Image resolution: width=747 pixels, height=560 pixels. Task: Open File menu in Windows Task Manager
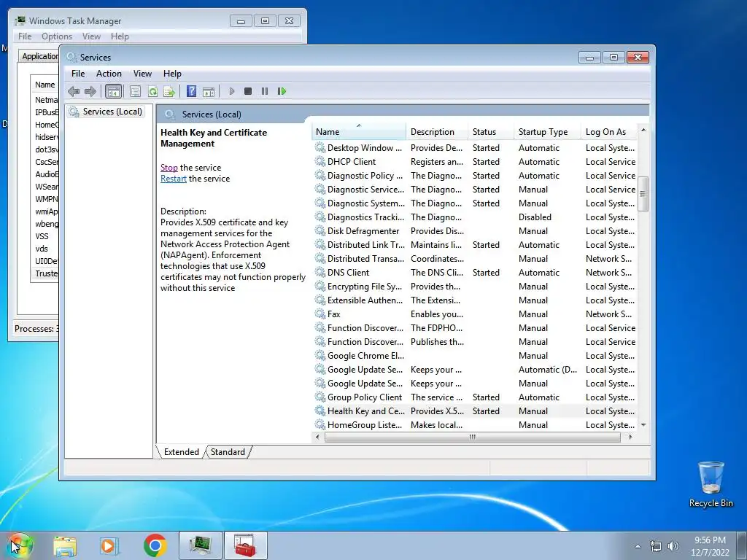pos(25,36)
